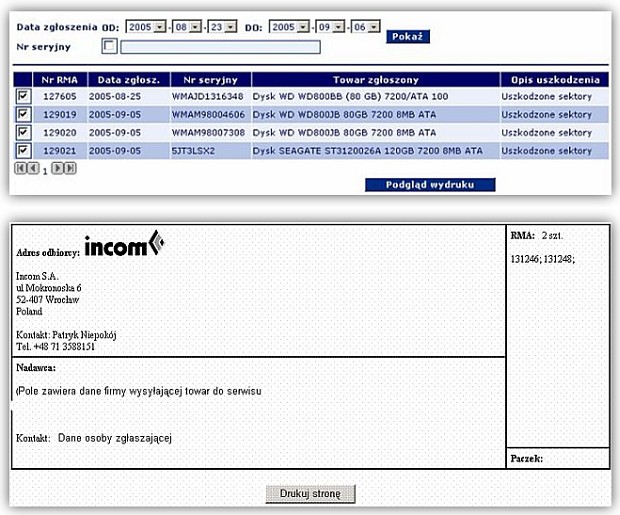Viewport: 620px width, 515px height.
Task: Click the Paczek: label field
Action: click(527, 459)
